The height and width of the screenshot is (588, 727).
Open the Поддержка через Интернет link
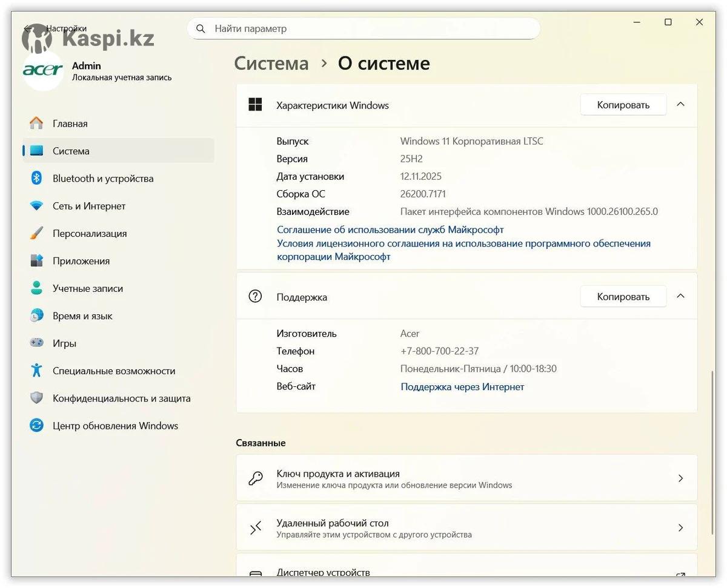462,386
